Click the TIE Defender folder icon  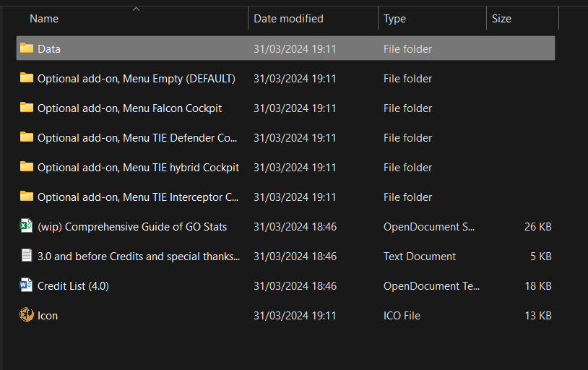[x=27, y=137]
